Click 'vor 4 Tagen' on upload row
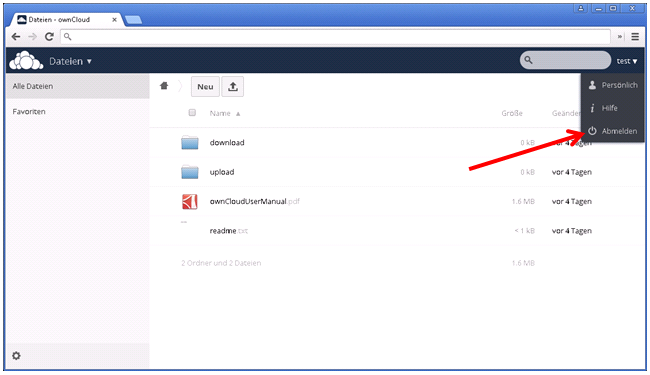Viewport: 650px width, 375px height. coord(572,172)
